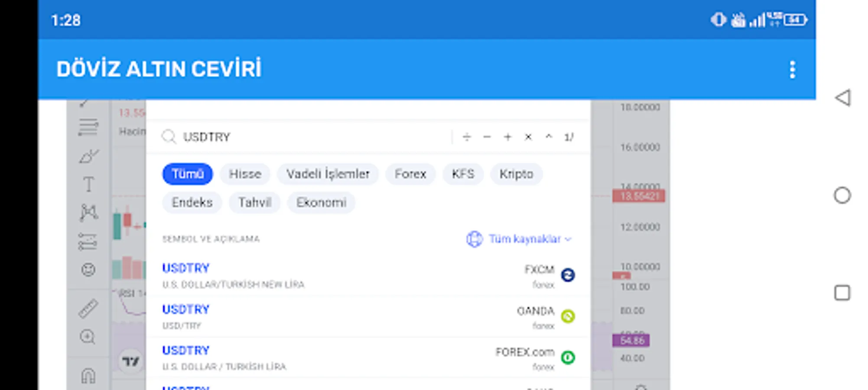Viewport: 868px width, 390px height.
Task: Select the text annotation tool
Action: (88, 184)
